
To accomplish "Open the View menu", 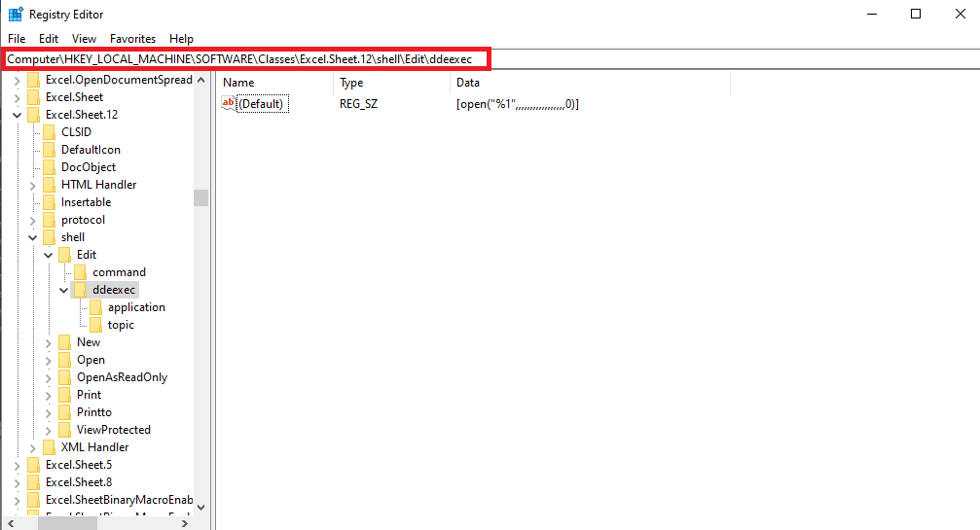I will click(x=84, y=39).
